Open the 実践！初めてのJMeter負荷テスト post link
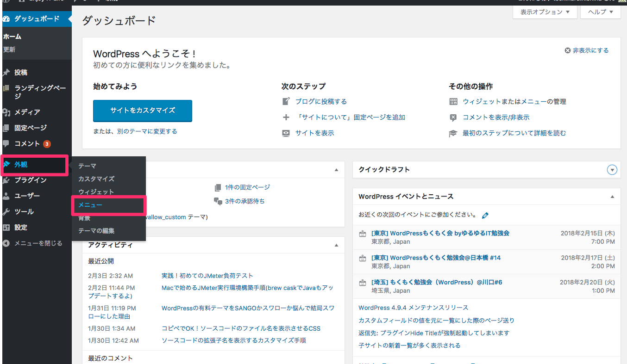 pyautogui.click(x=207, y=276)
